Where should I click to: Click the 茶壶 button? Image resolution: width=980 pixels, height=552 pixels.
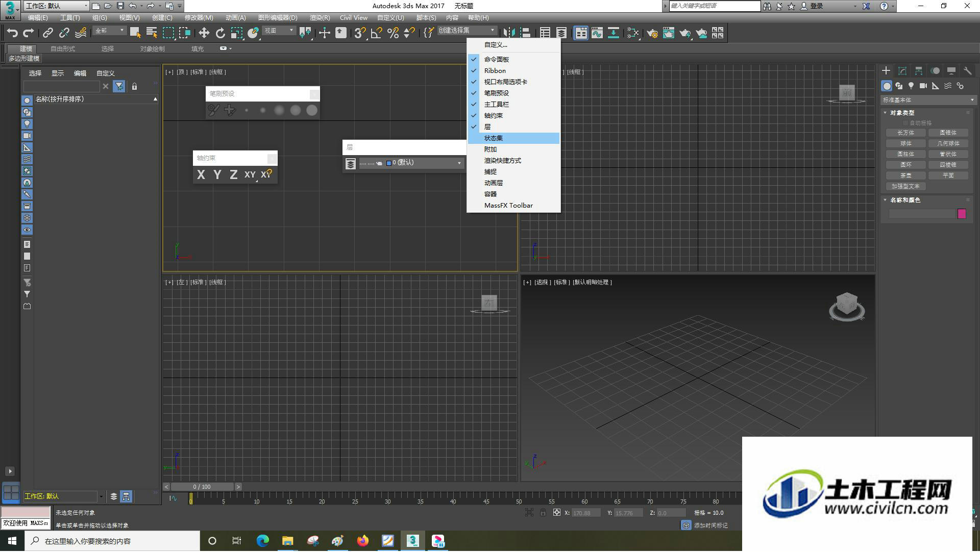[906, 175]
